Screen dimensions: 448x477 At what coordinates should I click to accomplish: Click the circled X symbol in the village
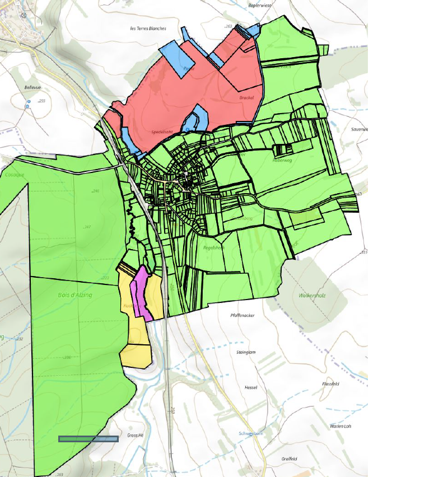[24, 15]
